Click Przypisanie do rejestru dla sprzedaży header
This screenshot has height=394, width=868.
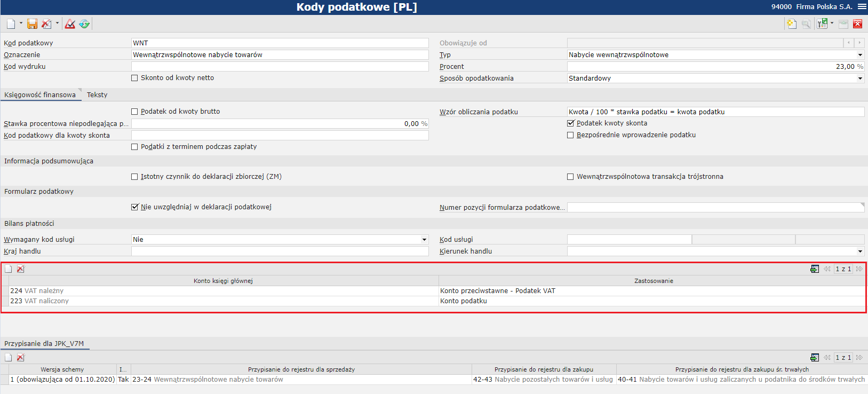[301, 369]
